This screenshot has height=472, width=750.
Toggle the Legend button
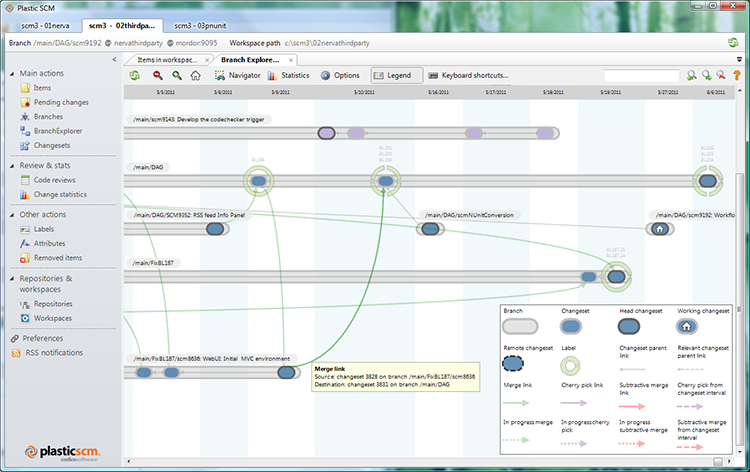pyautogui.click(x=397, y=76)
